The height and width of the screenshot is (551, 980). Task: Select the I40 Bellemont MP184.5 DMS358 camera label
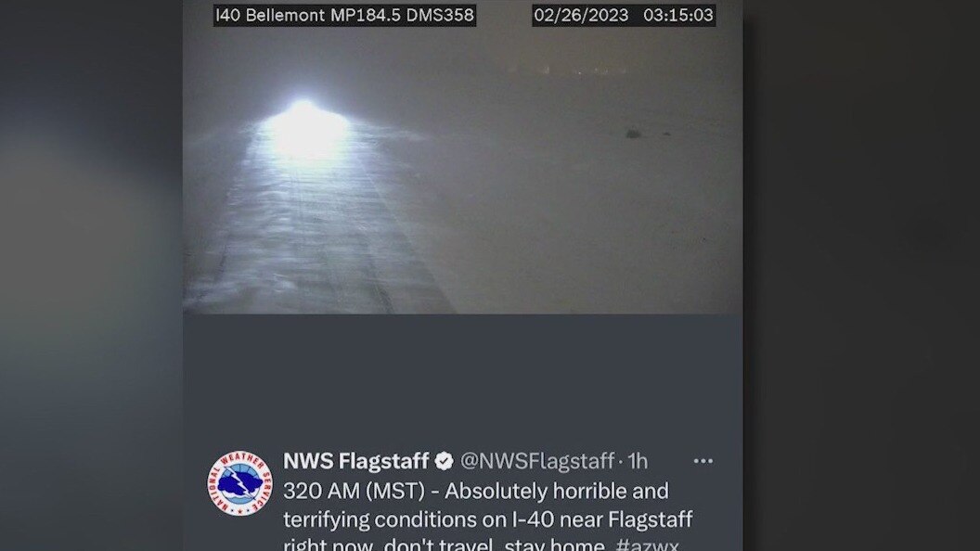coord(344,15)
